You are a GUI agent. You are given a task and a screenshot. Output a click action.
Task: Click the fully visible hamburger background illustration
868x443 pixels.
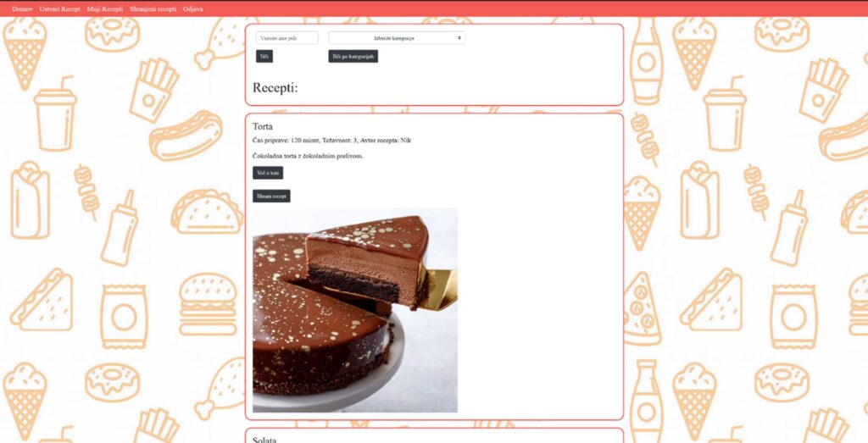tap(208, 304)
